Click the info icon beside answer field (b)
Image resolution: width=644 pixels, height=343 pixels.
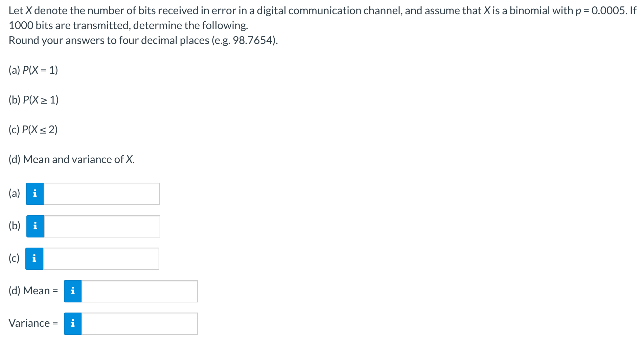34,226
